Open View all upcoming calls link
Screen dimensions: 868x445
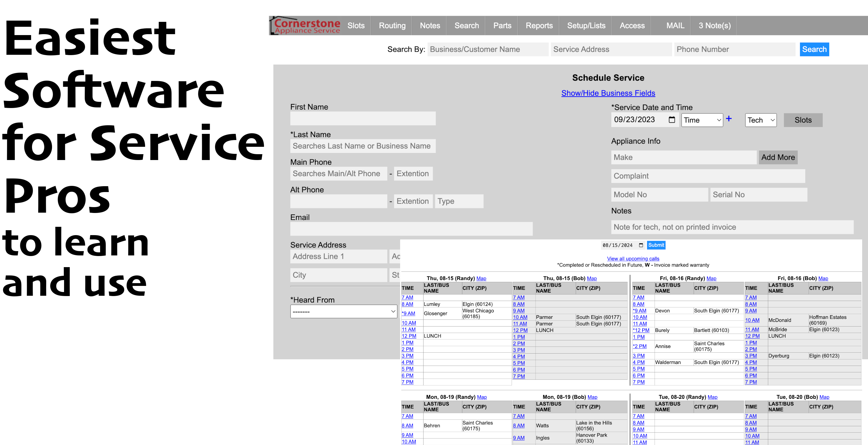tap(633, 259)
